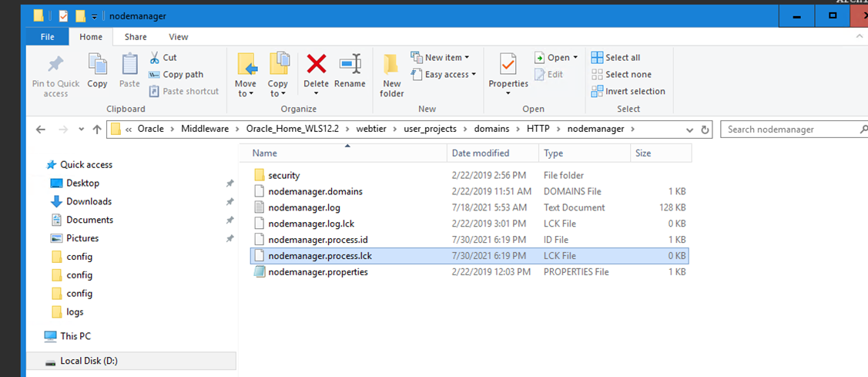Switch to the Home ribbon tab

click(x=91, y=36)
